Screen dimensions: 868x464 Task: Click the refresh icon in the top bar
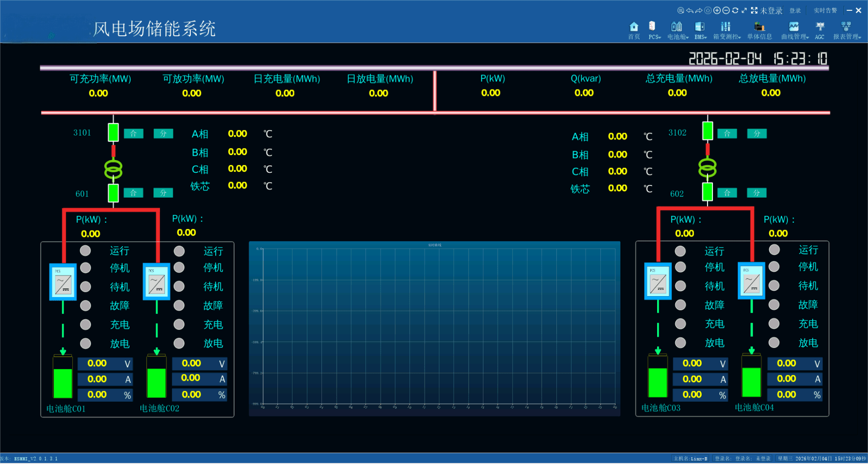pyautogui.click(x=735, y=10)
